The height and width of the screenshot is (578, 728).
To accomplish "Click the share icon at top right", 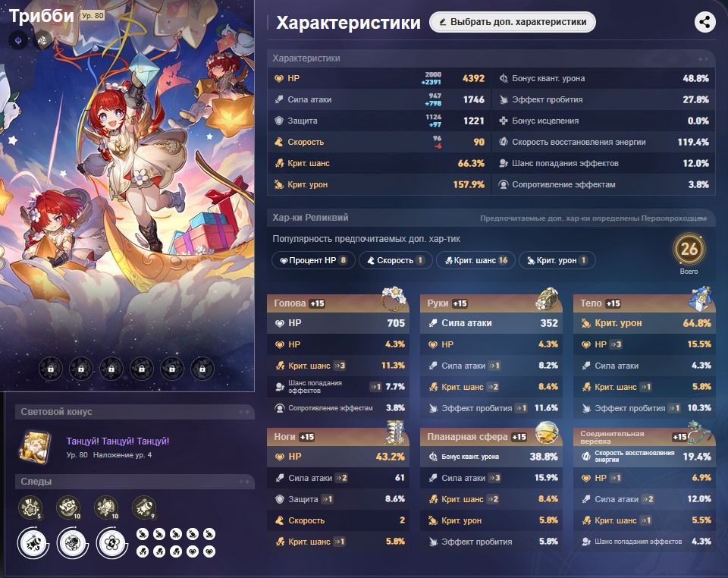I will [x=704, y=22].
